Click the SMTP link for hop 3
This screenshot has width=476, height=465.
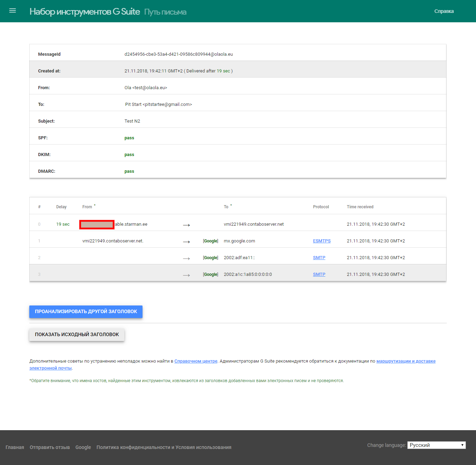pyautogui.click(x=319, y=274)
